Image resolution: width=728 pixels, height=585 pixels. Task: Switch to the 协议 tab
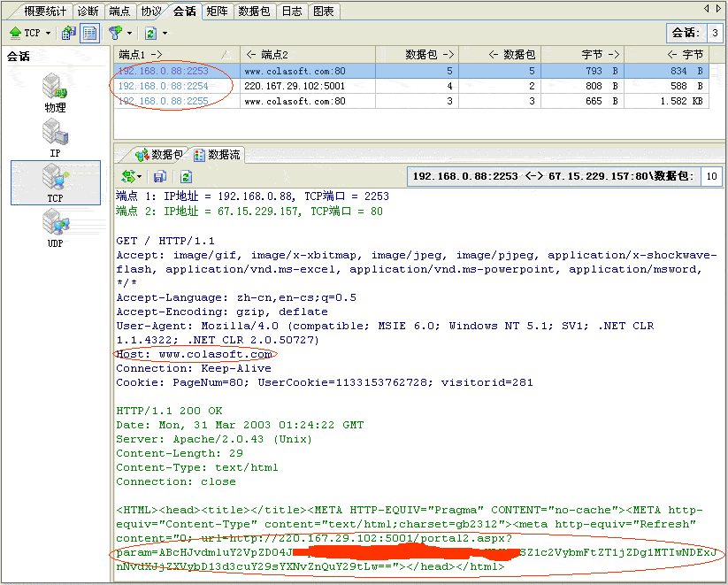click(151, 12)
